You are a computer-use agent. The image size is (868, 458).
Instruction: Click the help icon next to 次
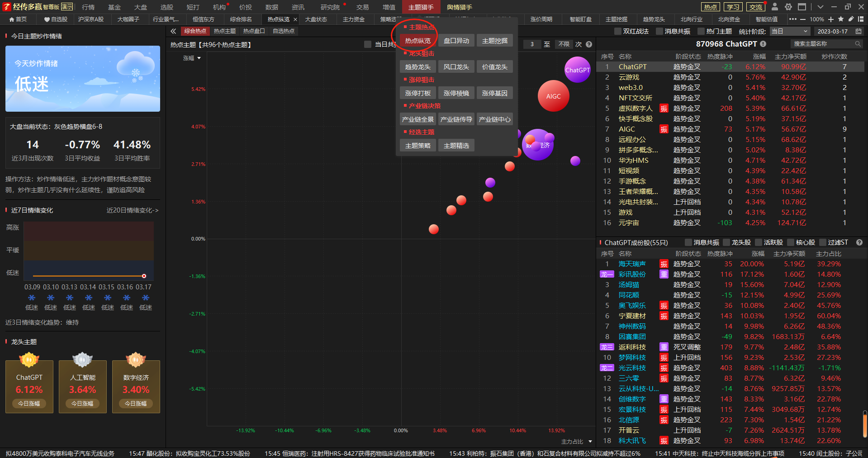[589, 44]
